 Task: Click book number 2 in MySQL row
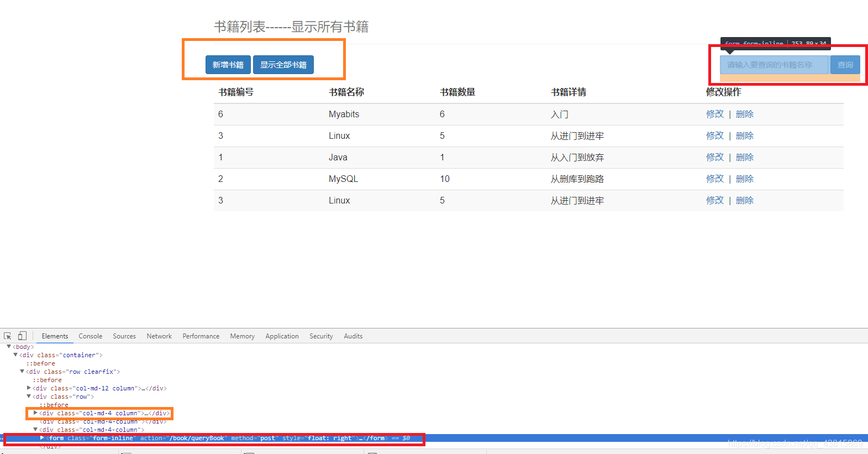click(220, 179)
